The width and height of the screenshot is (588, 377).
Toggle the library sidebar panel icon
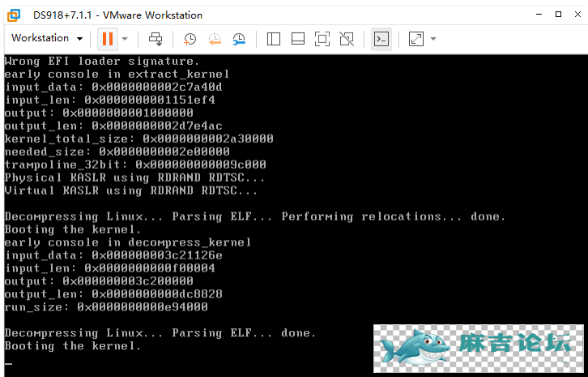(274, 39)
